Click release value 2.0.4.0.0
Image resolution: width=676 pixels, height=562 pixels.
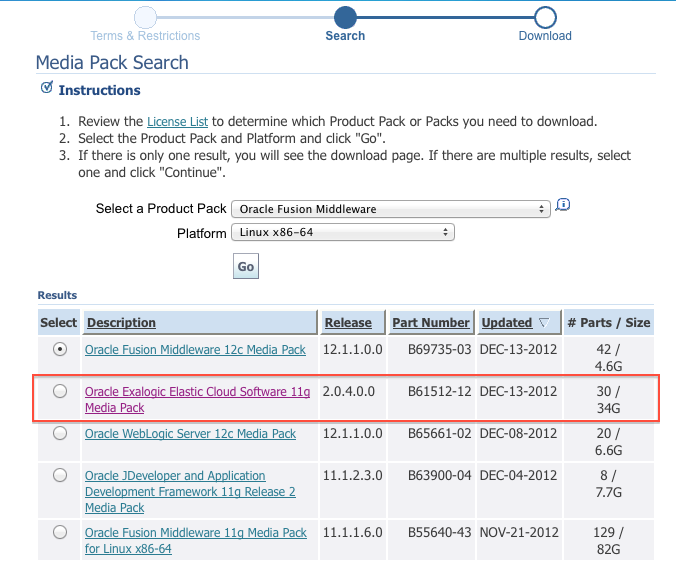click(x=349, y=391)
